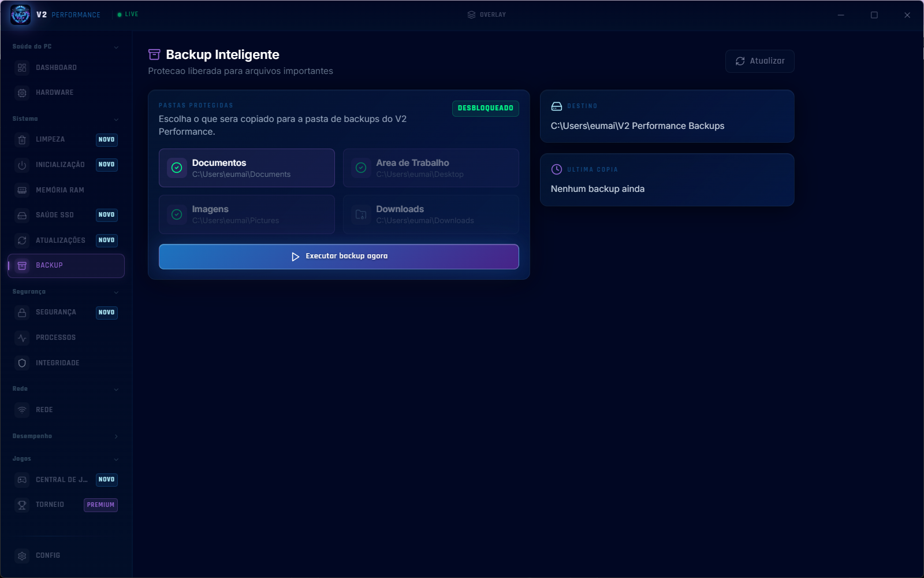Viewport: 924px width, 578px height.
Task: Click the Atualizar refresh button
Action: pyautogui.click(x=760, y=61)
